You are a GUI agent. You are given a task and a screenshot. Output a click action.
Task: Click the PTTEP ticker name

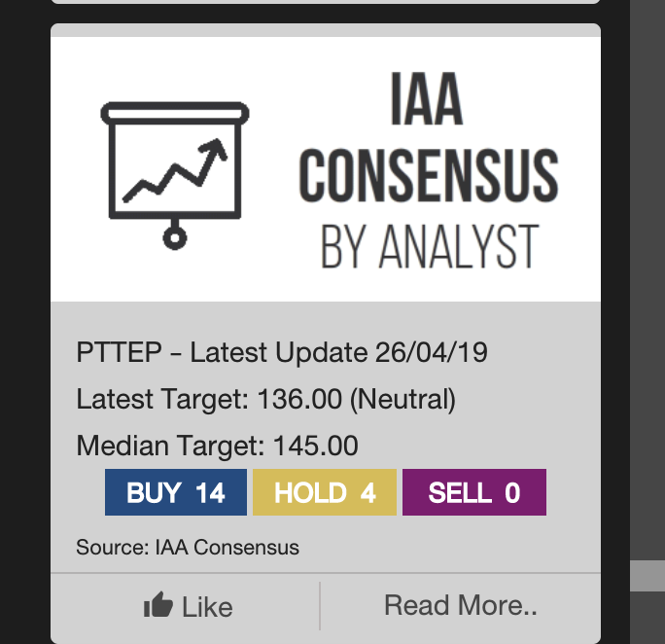click(x=108, y=352)
